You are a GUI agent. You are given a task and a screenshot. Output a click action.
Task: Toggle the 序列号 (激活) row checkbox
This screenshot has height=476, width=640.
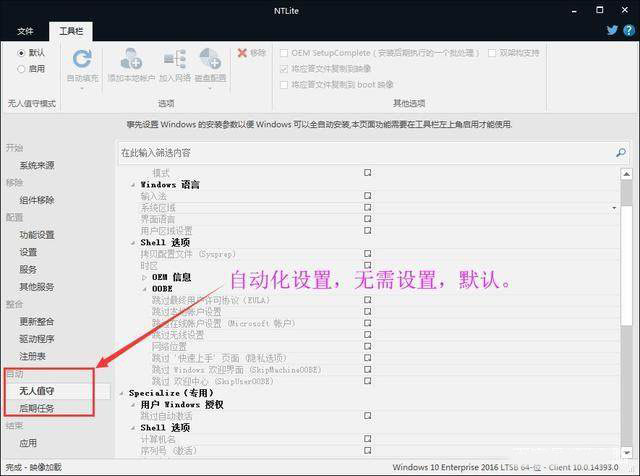(368, 450)
